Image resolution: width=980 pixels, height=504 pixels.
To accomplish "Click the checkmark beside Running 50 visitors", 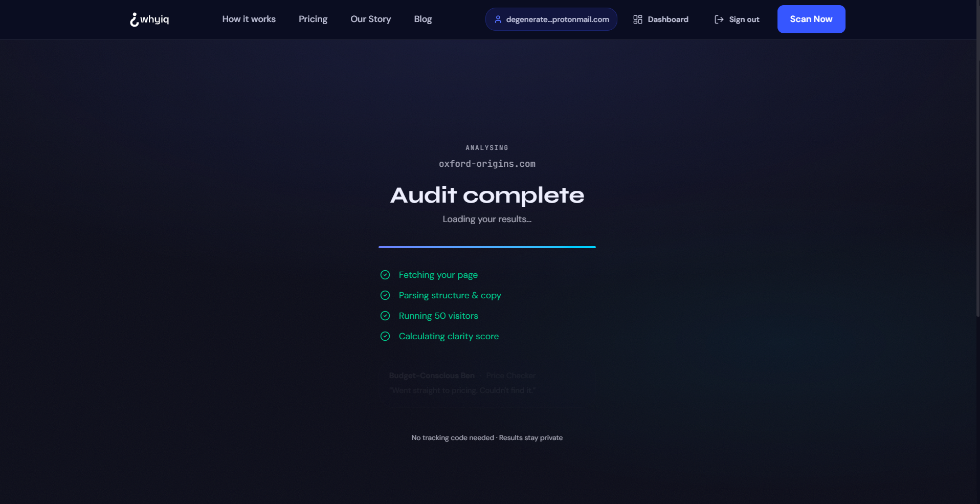I will [x=385, y=316].
